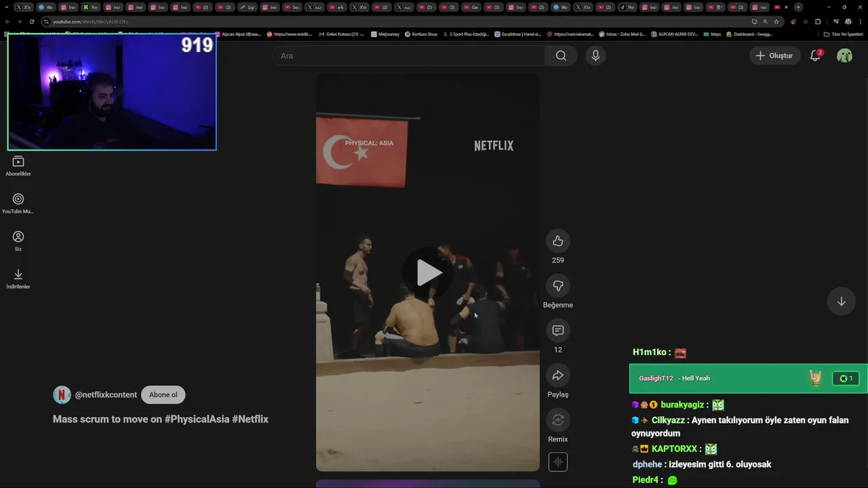
Task: Bookmark this page with star icon
Action: [x=776, y=22]
